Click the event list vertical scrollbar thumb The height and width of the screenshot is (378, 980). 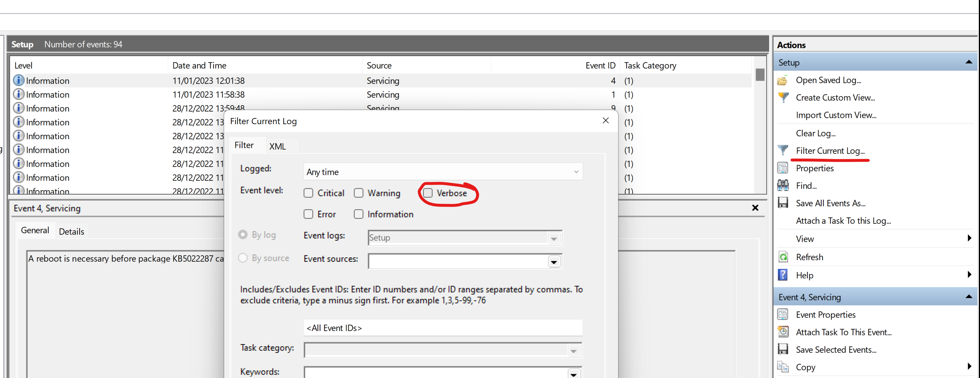760,74
